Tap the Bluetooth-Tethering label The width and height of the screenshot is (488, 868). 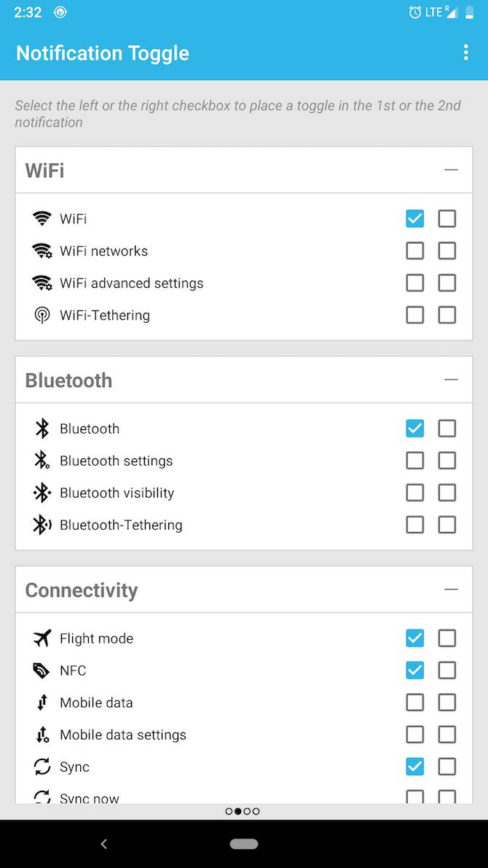[121, 525]
